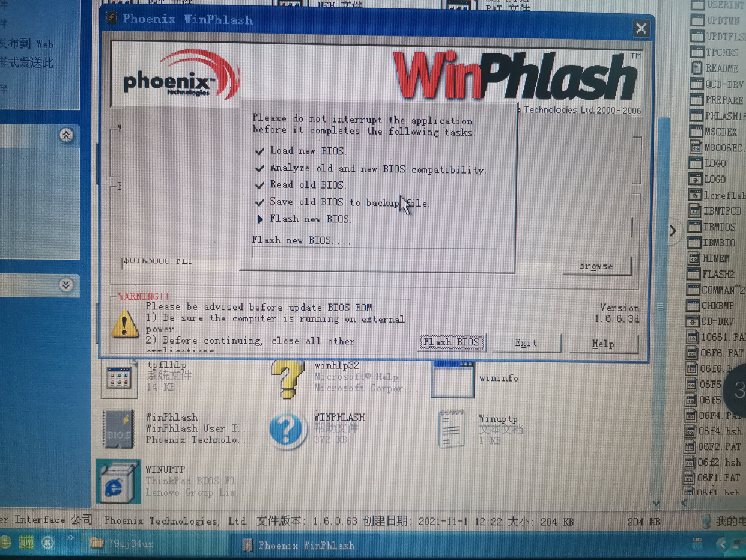Click the Browse button for BIOS file

pyautogui.click(x=596, y=266)
